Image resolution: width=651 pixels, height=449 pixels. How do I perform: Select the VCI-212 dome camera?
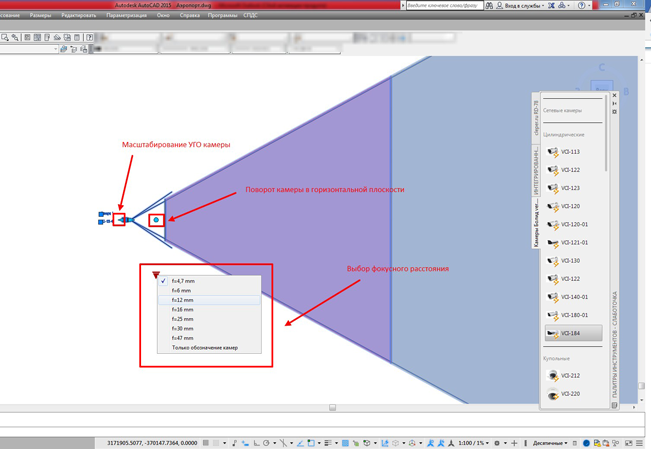pyautogui.click(x=570, y=376)
